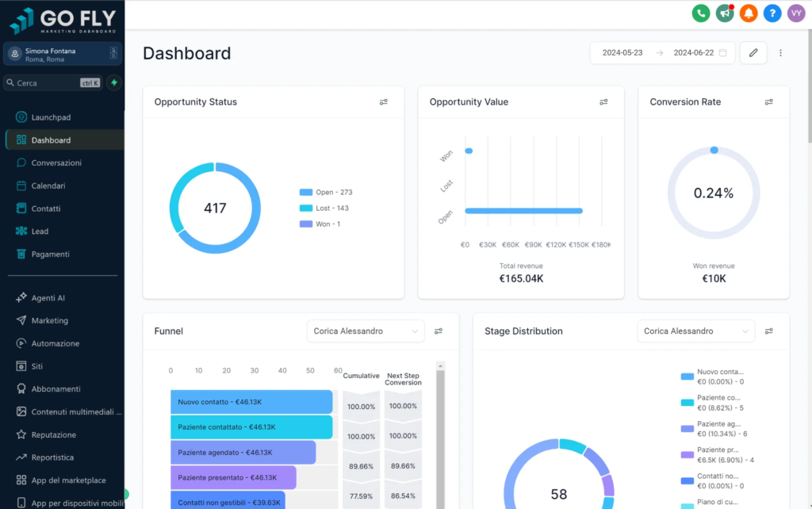Click the VY user avatar button

click(796, 13)
